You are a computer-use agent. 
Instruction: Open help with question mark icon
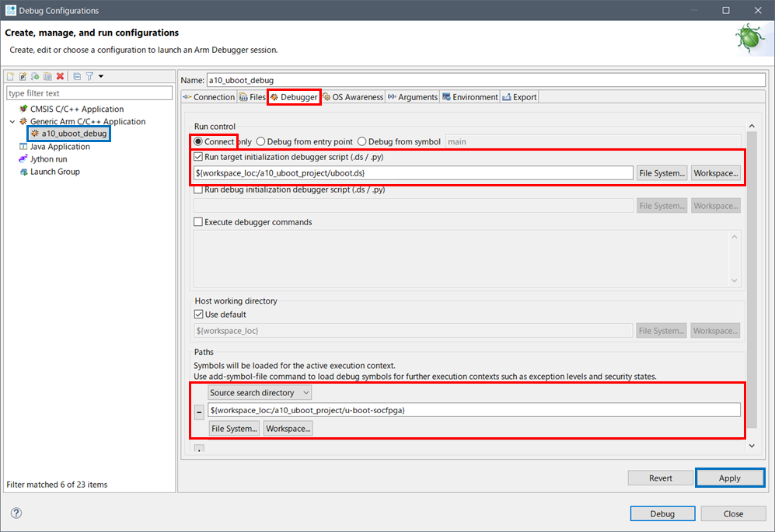[16, 513]
